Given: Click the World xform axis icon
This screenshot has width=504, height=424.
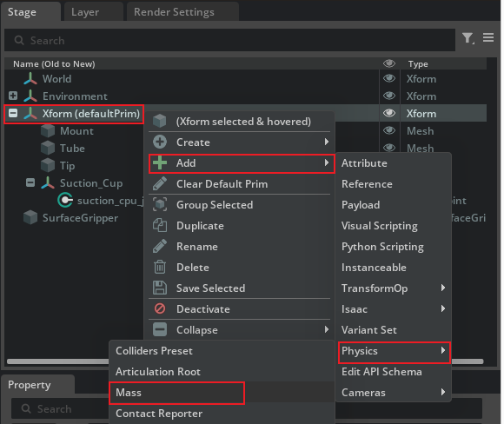Looking at the screenshot, I should [30, 79].
